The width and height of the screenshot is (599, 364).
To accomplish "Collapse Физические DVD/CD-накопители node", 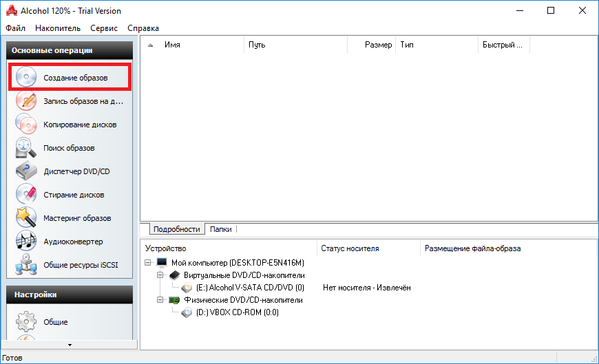I will pyautogui.click(x=161, y=300).
